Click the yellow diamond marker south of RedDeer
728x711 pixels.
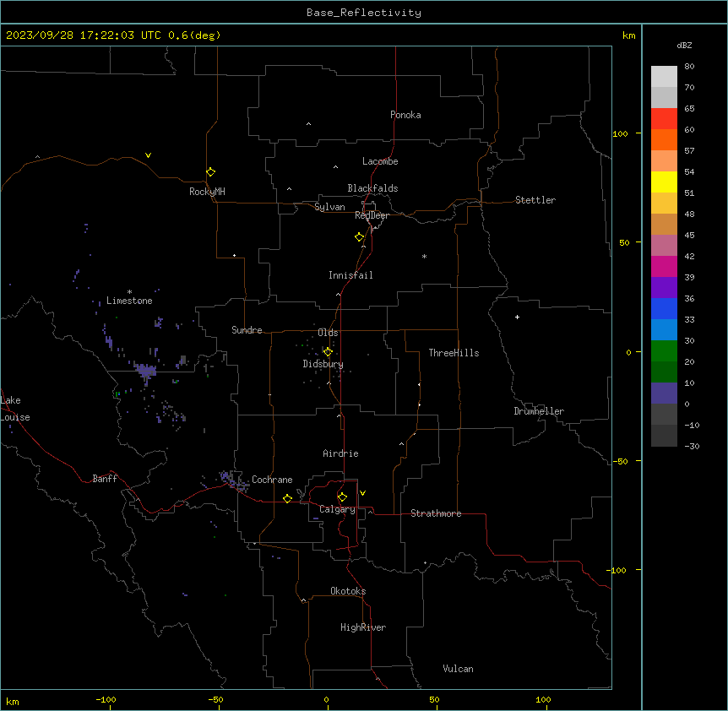coord(359,237)
